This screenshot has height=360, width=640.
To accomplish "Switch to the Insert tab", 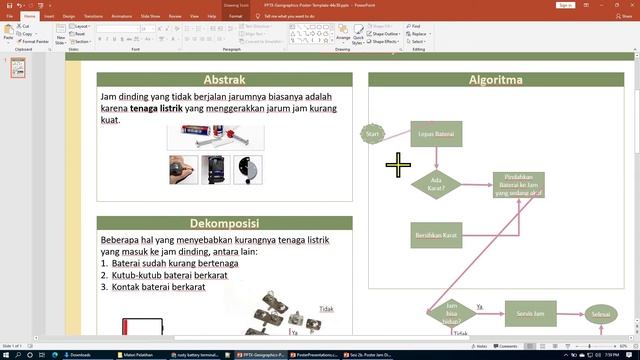I will [x=49, y=16].
